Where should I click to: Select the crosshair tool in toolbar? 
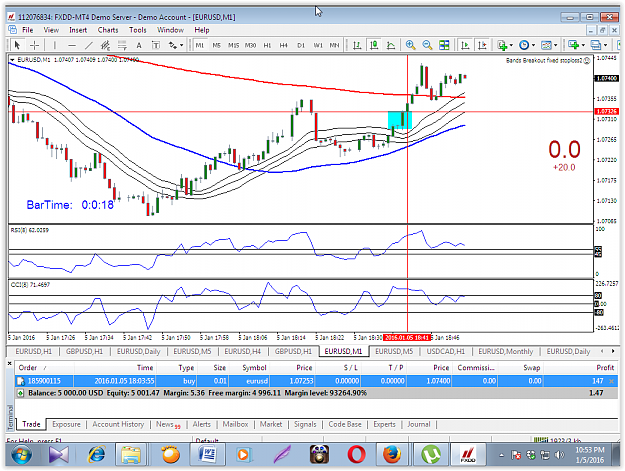[x=34, y=45]
